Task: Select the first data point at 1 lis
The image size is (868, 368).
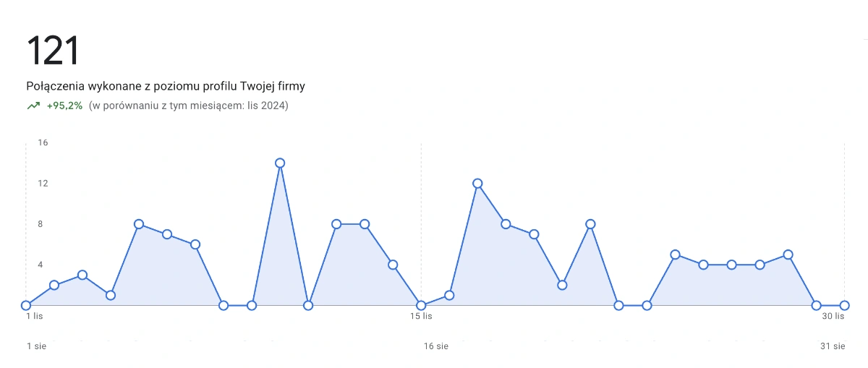Action: 26,305
